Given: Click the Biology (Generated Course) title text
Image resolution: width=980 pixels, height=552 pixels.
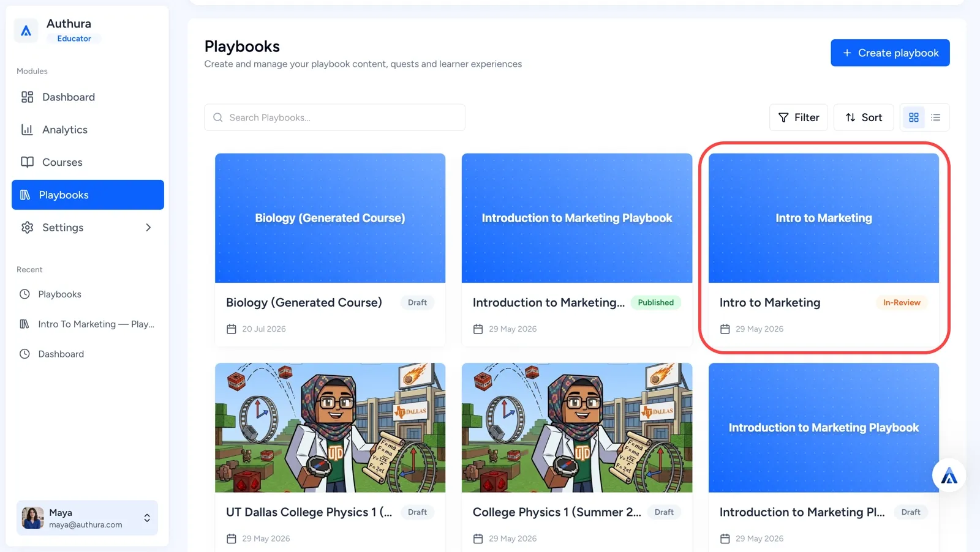Looking at the screenshot, I should point(304,302).
